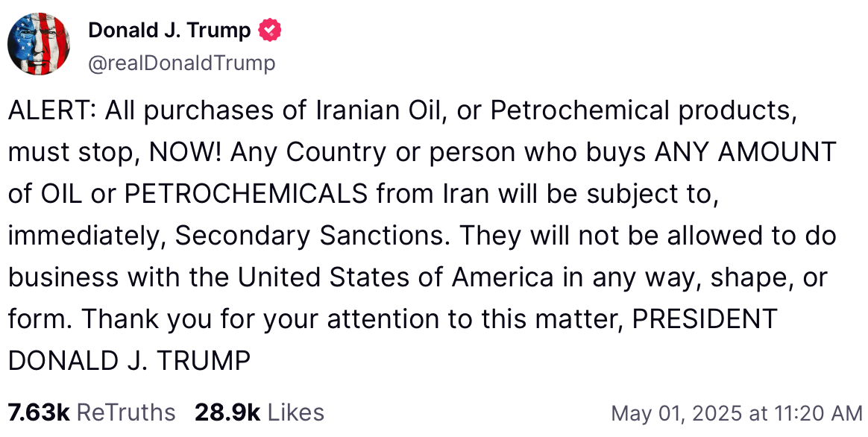This screenshot has height=437, width=868.
Task: Click the all-caps word PRESIDENT
Action: point(705,320)
